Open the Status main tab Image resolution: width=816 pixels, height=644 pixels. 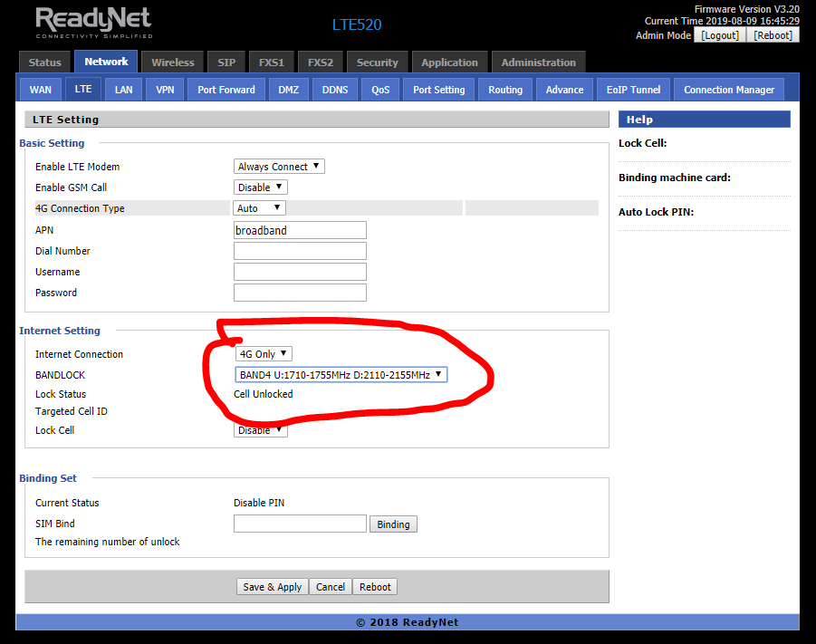click(x=44, y=62)
